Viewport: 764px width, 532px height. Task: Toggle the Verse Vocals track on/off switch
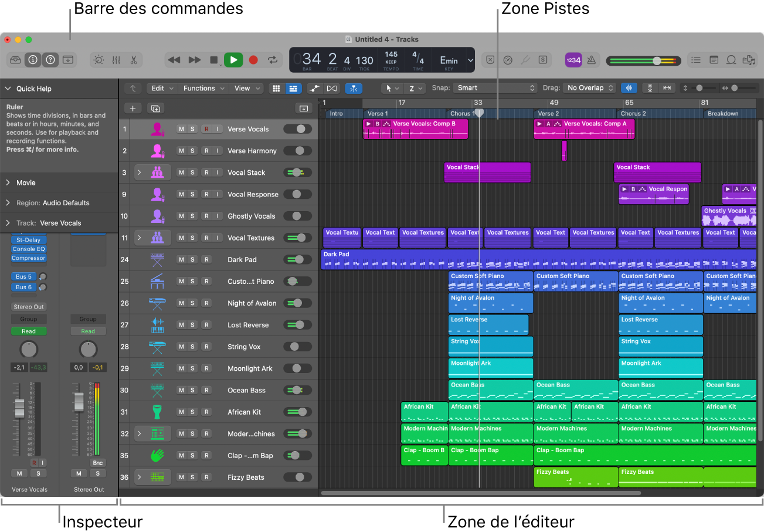(298, 128)
